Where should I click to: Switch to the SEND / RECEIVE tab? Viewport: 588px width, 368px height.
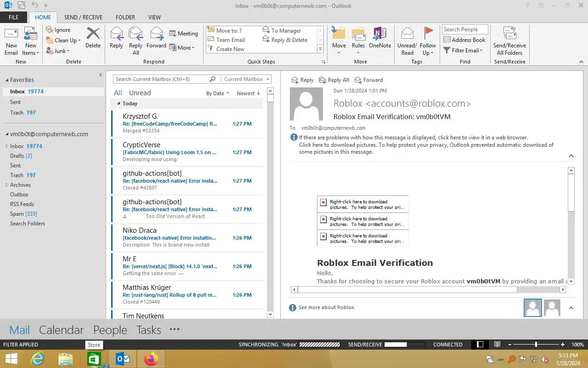click(x=83, y=17)
